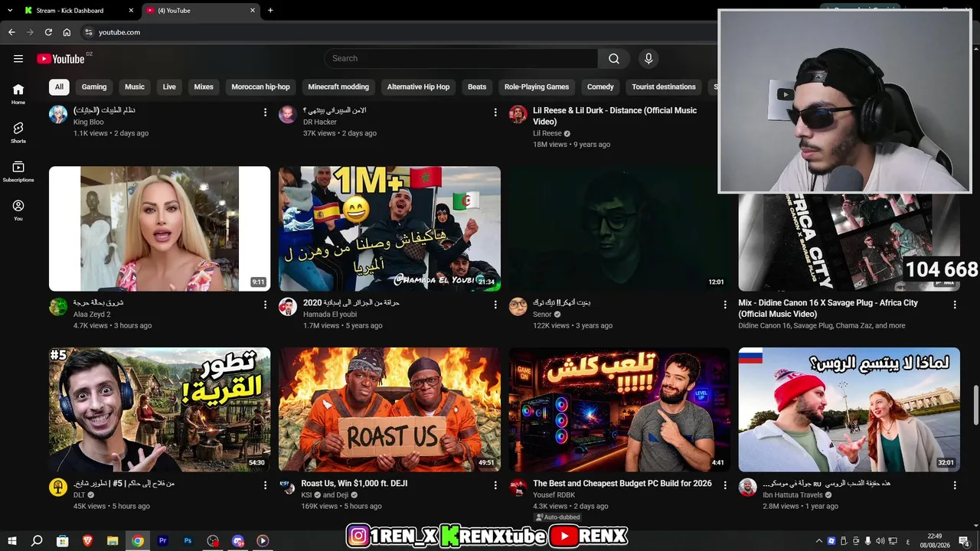
Task: Open the Windows Start menu
Action: (11, 540)
